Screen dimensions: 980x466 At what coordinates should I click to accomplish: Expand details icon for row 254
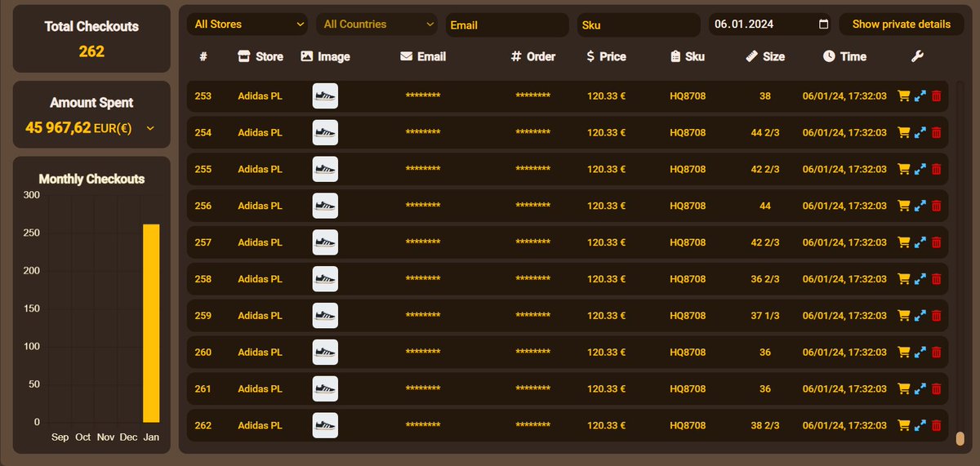click(920, 133)
